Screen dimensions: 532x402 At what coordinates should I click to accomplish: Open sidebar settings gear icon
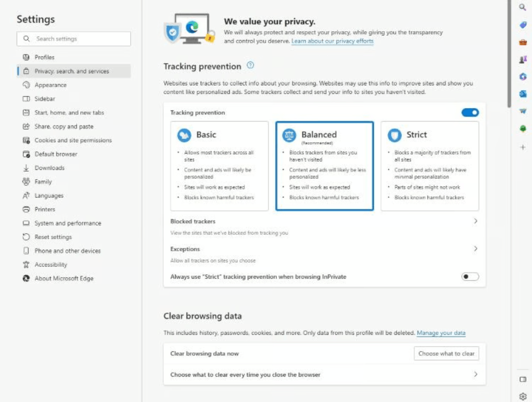(523, 396)
